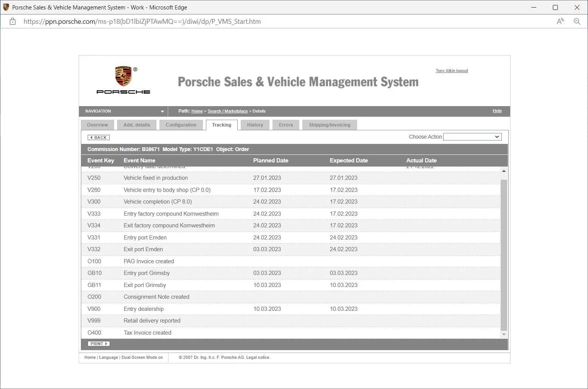Open the zoom magnifier icon in address bar
This screenshot has height=389, width=588.
click(577, 22)
